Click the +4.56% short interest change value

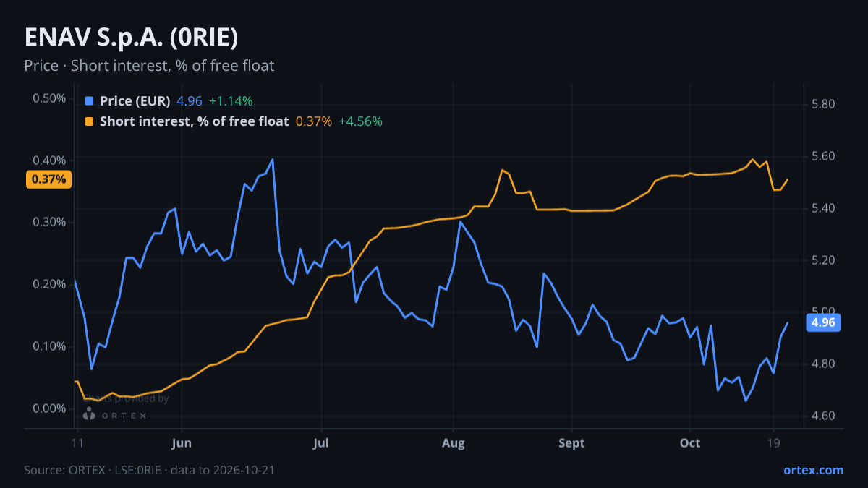pos(360,121)
